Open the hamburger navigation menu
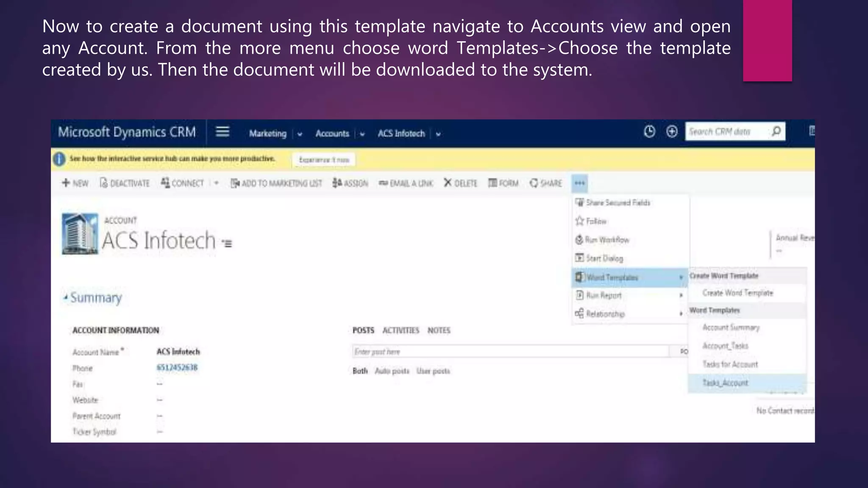Viewport: 868px width, 488px height. 223,132
